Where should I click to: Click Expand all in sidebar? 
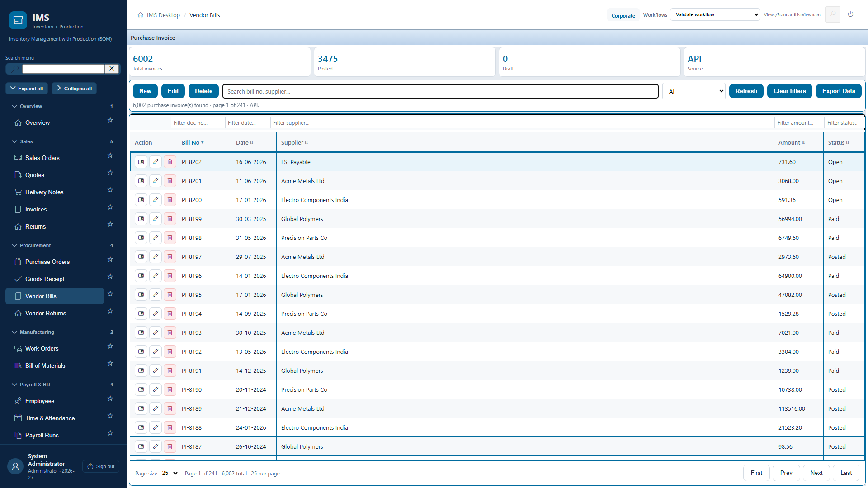tap(27, 89)
